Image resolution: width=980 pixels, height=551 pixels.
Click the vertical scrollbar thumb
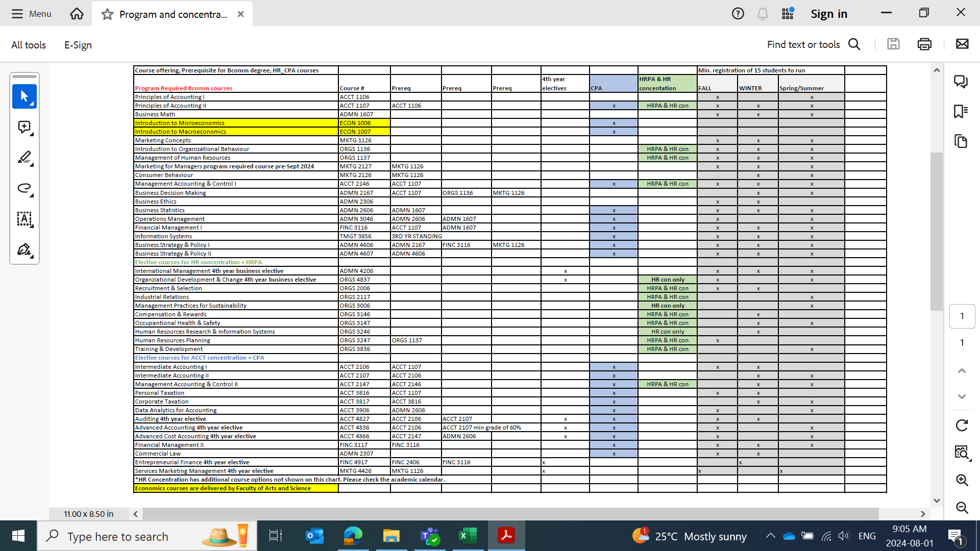(937, 231)
